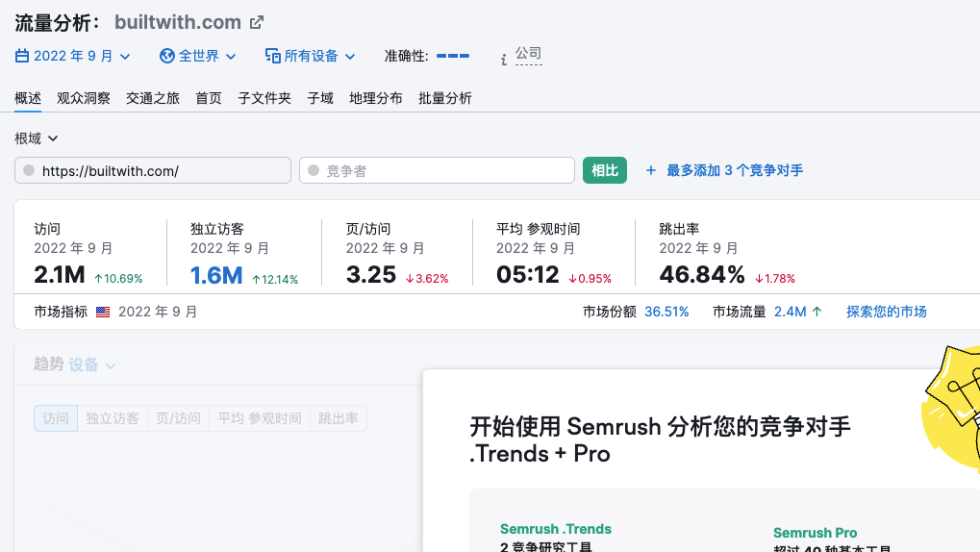The image size is (980, 552).
Task: Click the up arrow next to 市场流量 2.4M
Action: pos(817,312)
